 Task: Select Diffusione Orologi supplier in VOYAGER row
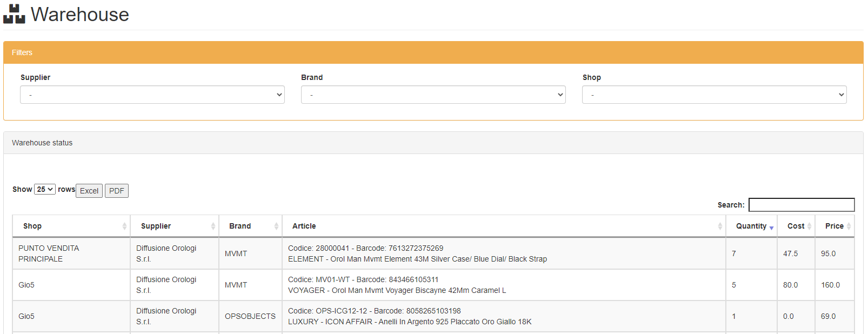click(175, 285)
